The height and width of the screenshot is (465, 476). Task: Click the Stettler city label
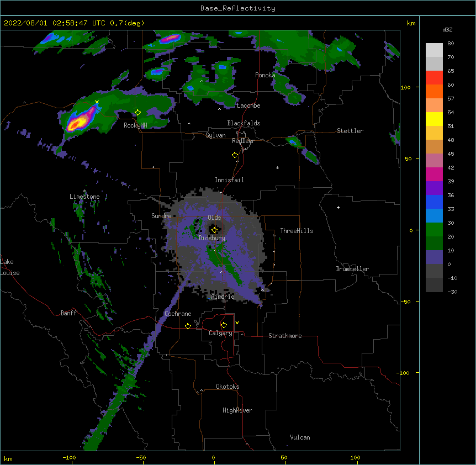[350, 131]
